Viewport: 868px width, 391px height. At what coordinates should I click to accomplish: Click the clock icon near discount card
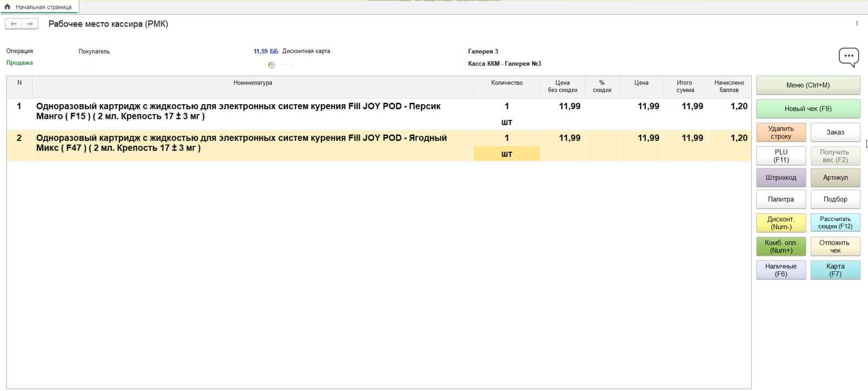pos(271,65)
